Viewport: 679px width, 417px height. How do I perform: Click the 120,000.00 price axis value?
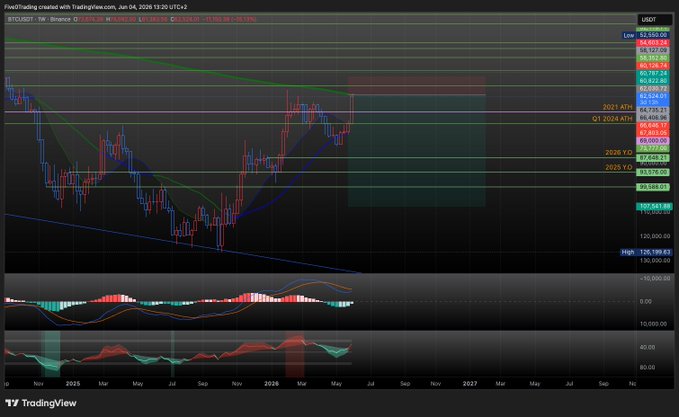(x=655, y=236)
